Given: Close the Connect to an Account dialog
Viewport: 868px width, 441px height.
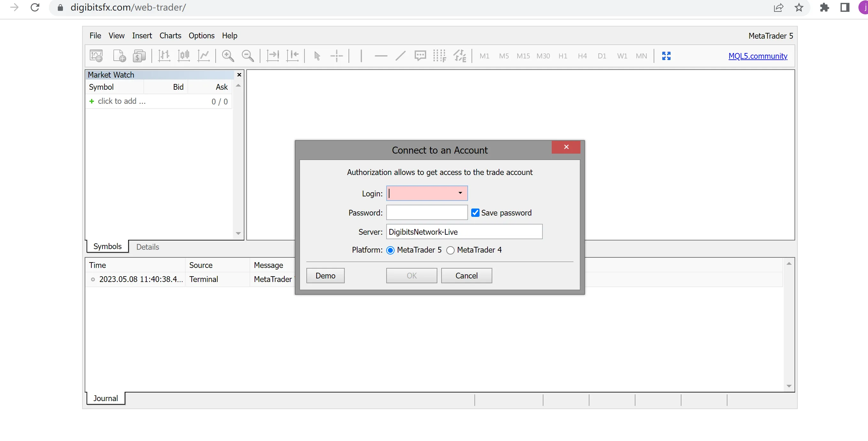Looking at the screenshot, I should pos(566,147).
